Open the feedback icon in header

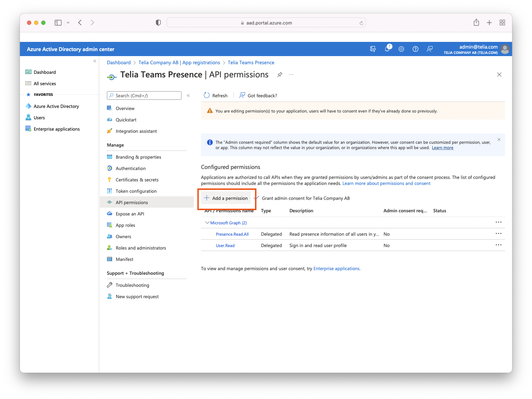430,49
